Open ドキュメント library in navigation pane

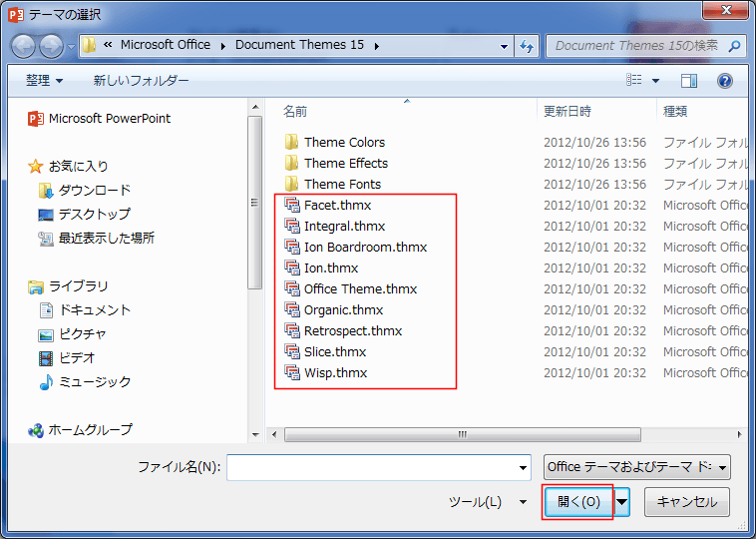(85, 310)
